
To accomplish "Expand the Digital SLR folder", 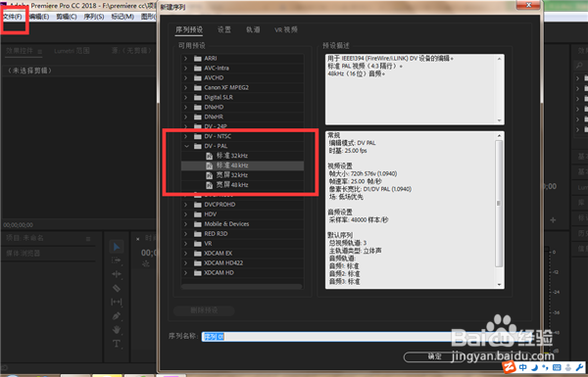I will click(185, 97).
